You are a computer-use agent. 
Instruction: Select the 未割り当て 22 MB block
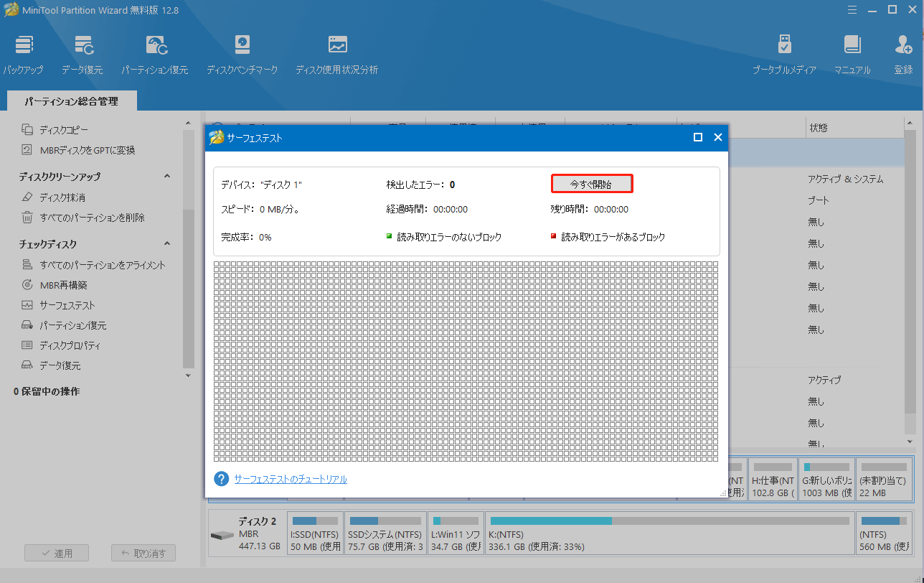[884, 480]
